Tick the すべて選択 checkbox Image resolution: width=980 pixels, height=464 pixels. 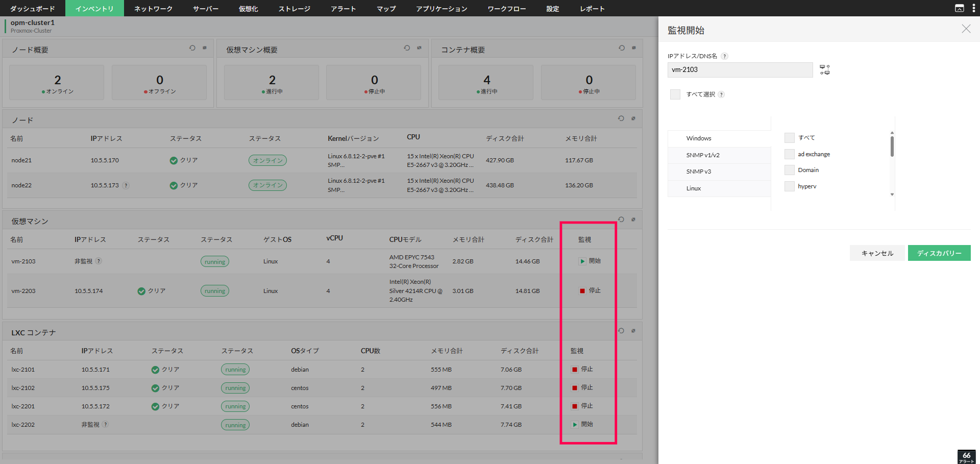[675, 94]
